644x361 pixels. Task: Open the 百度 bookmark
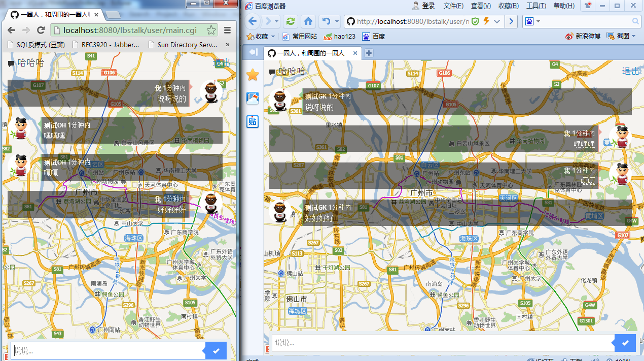[x=373, y=37]
